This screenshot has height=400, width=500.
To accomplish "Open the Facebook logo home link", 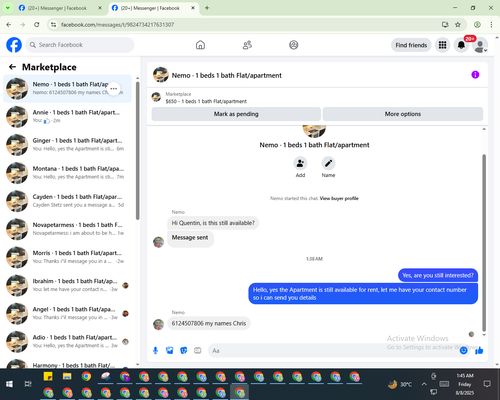I will [14, 45].
